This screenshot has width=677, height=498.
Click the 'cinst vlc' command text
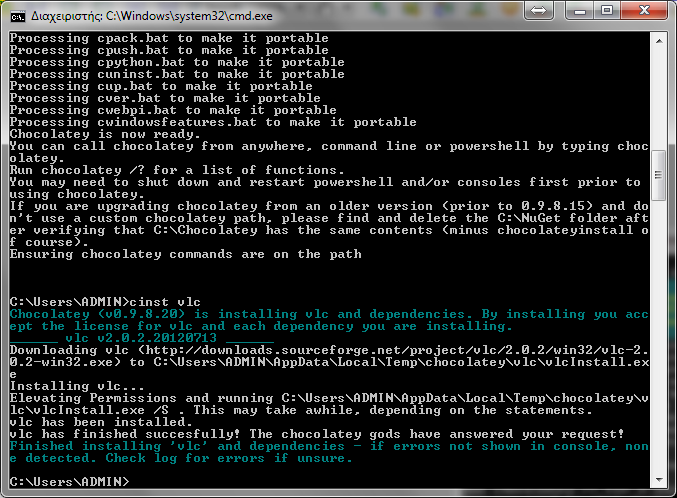tap(165, 301)
